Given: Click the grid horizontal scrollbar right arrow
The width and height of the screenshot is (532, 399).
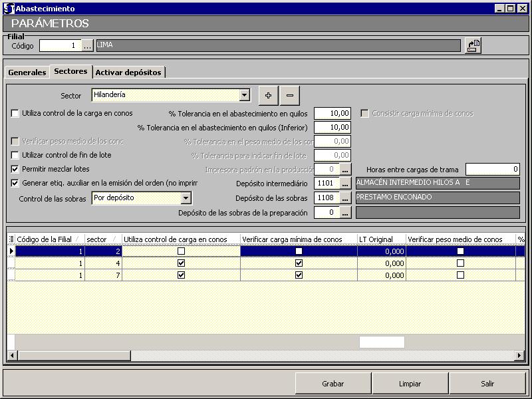Looking at the screenshot, I should 519,356.
